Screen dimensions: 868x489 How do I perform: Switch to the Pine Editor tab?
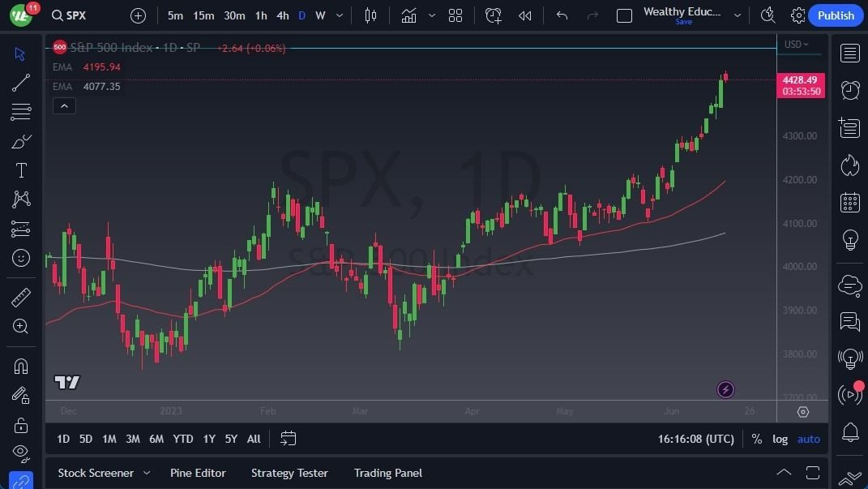click(198, 473)
